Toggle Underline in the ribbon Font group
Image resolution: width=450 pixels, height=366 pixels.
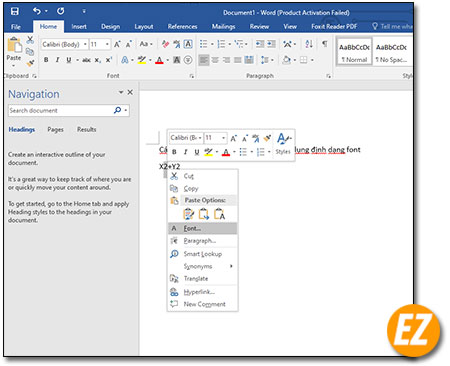click(x=69, y=60)
